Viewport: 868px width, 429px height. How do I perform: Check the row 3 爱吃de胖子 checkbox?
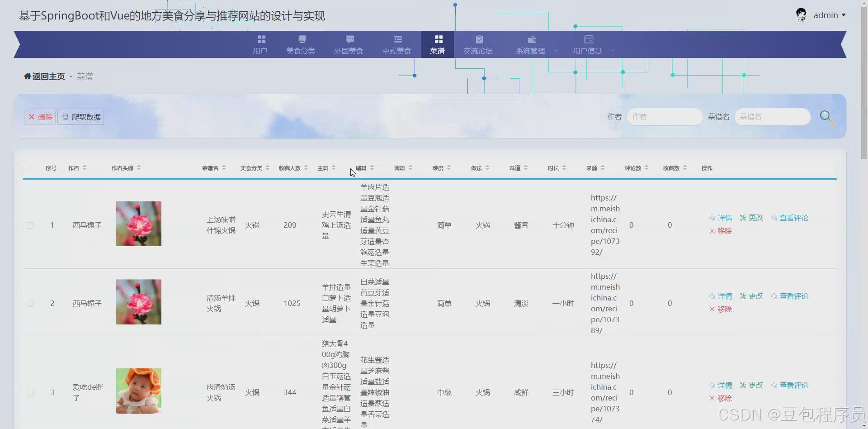(31, 393)
